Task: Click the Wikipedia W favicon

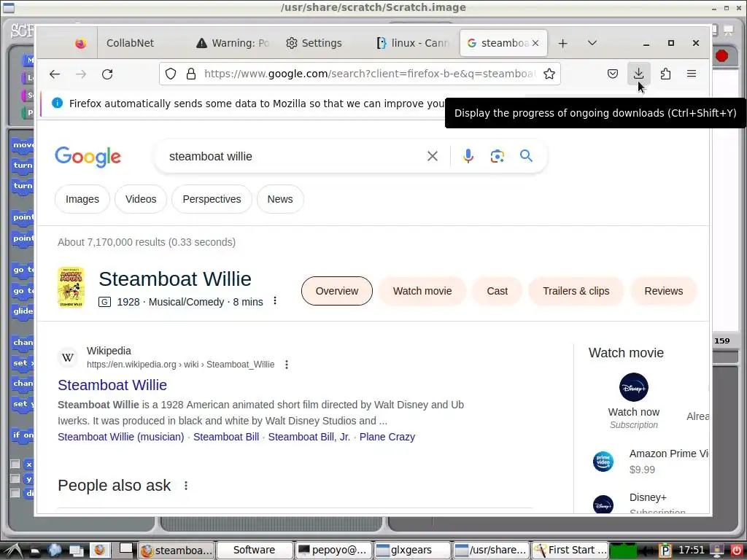Action: 68,357
